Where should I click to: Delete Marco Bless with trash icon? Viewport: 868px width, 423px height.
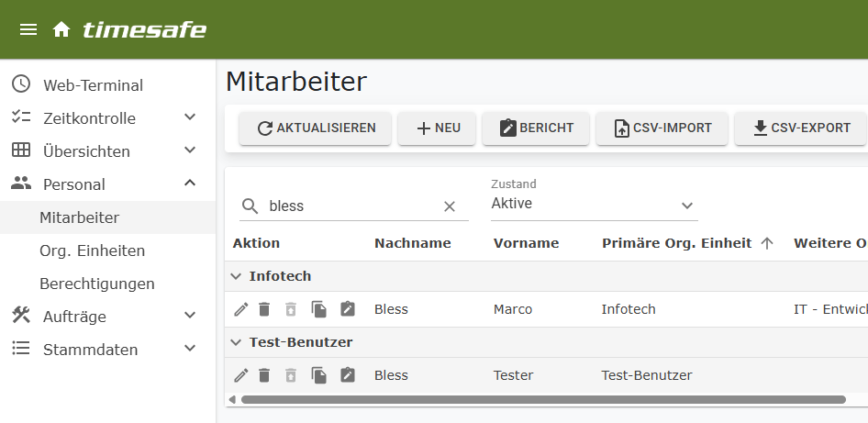pos(264,309)
